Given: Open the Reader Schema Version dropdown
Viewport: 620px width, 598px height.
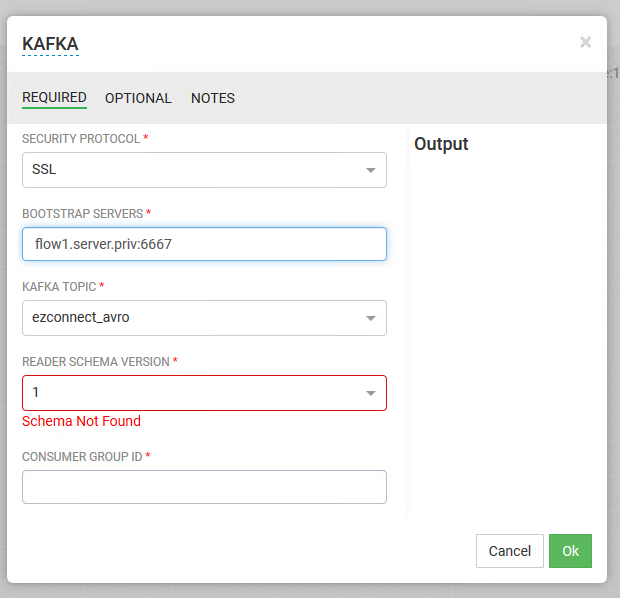Looking at the screenshot, I should [x=190, y=393].
